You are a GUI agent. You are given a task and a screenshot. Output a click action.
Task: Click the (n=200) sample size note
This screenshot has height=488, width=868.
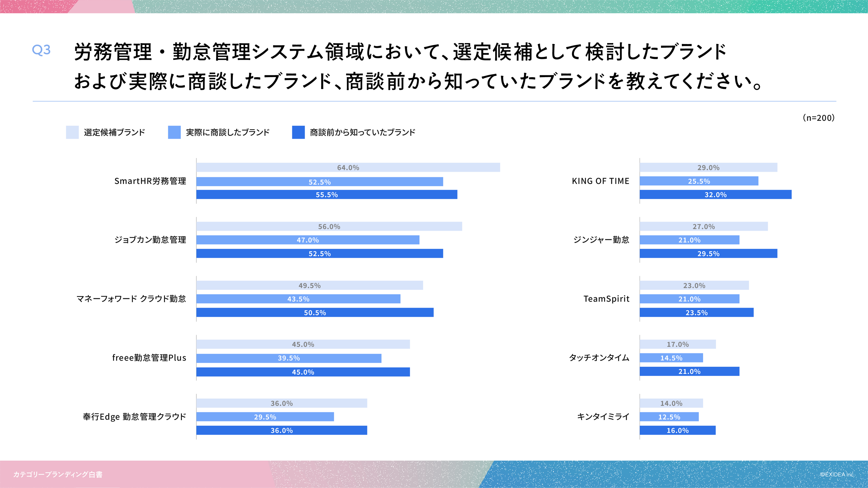point(818,118)
